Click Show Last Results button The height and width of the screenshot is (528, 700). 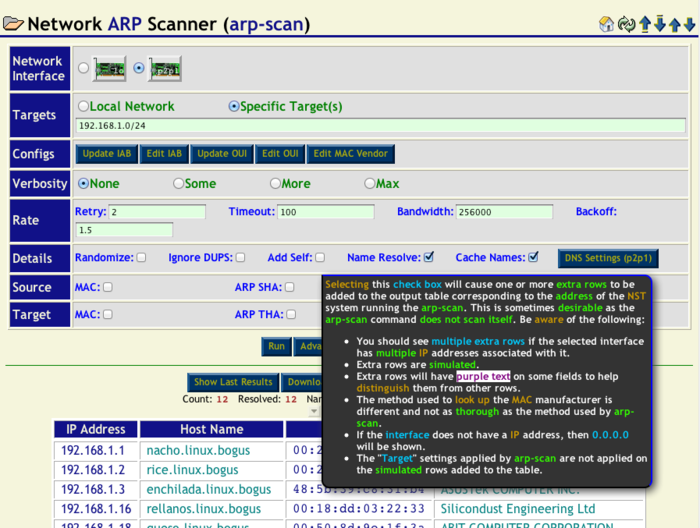point(233,382)
